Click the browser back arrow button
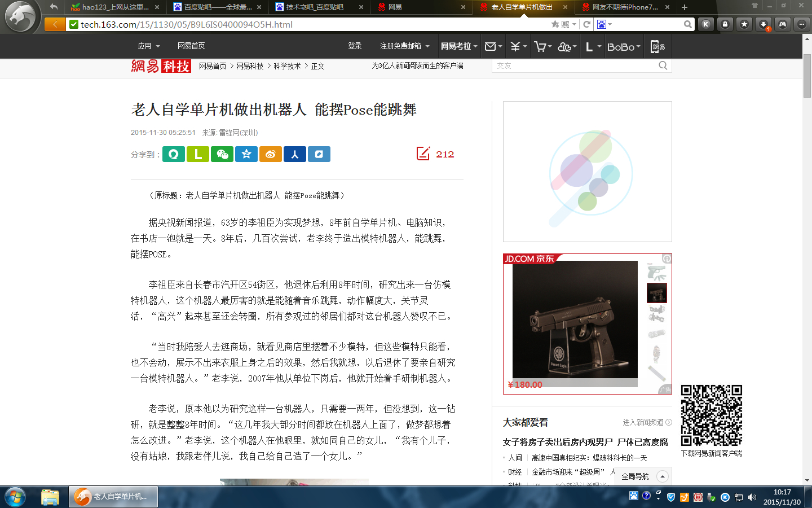 (55, 24)
